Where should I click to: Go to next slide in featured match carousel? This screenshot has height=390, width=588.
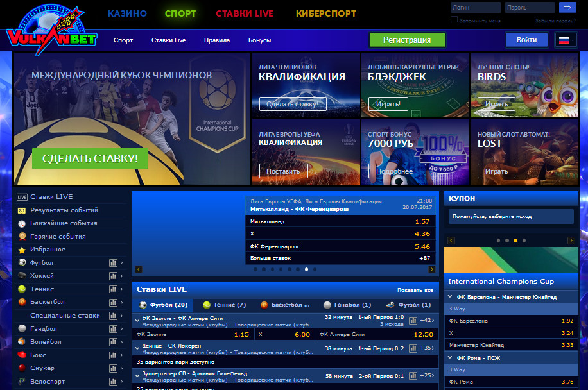pos(431,269)
